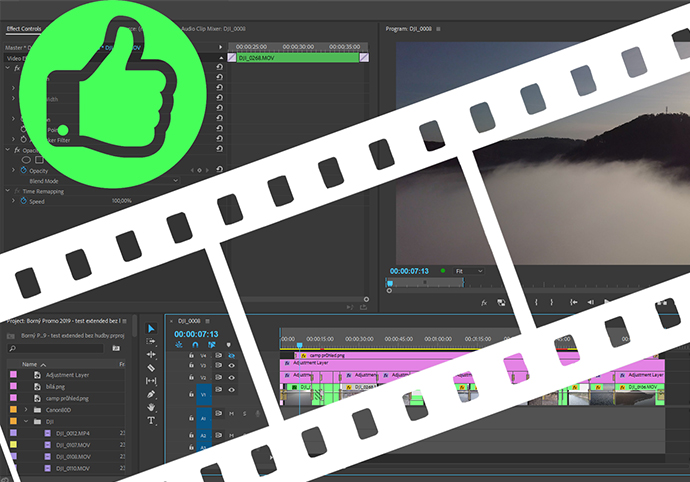Select the Selection tool arrow
Screen dimensions: 690x482
151,328
